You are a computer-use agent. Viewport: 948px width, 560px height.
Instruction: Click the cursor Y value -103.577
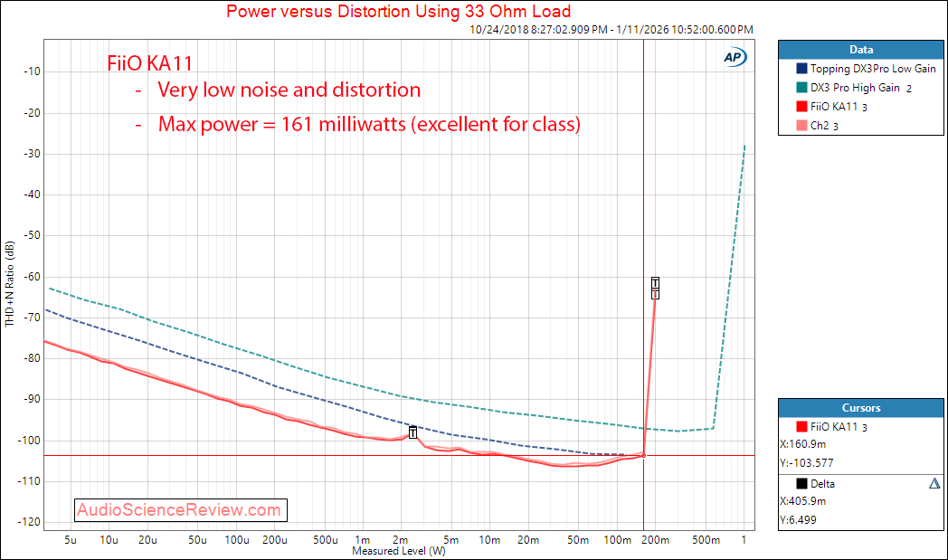coord(807,462)
